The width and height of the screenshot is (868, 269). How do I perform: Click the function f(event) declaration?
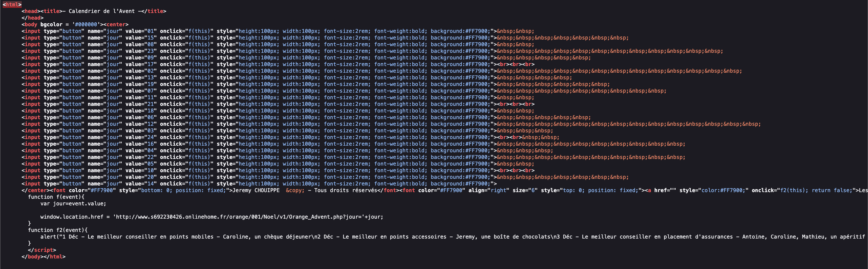[56, 197]
